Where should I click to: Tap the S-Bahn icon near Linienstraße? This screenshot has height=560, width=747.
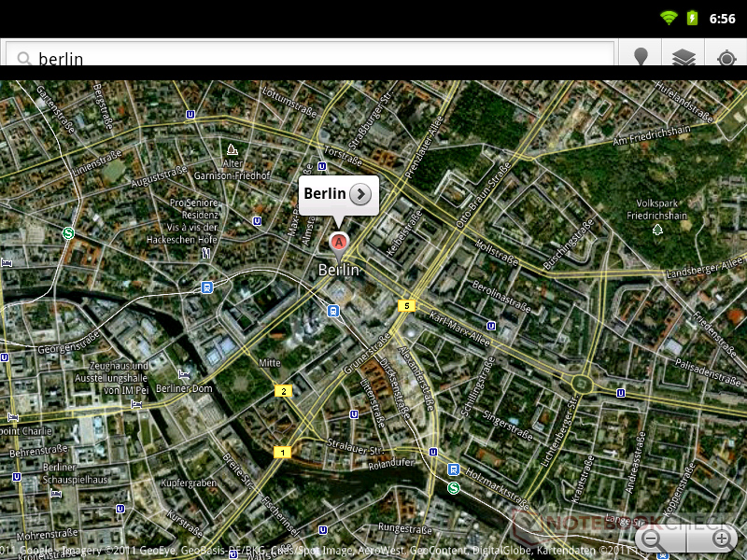[68, 233]
